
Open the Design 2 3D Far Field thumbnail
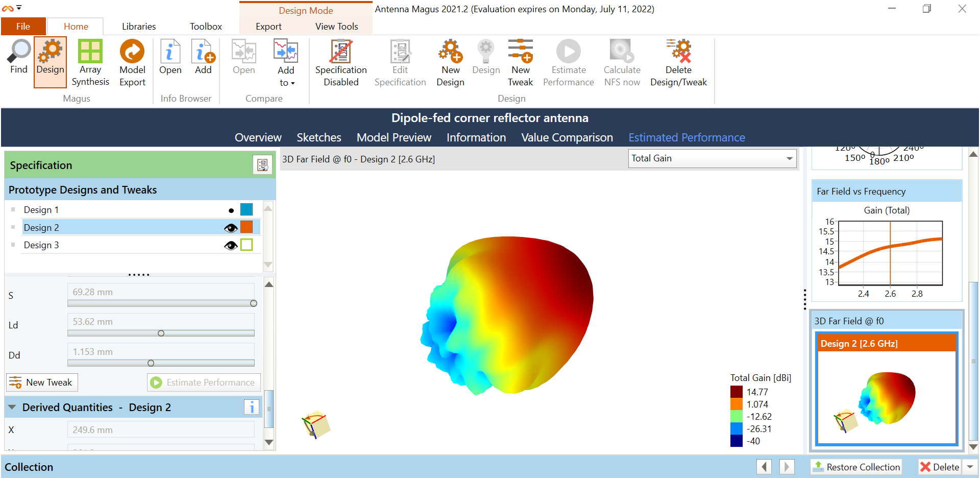tap(887, 389)
